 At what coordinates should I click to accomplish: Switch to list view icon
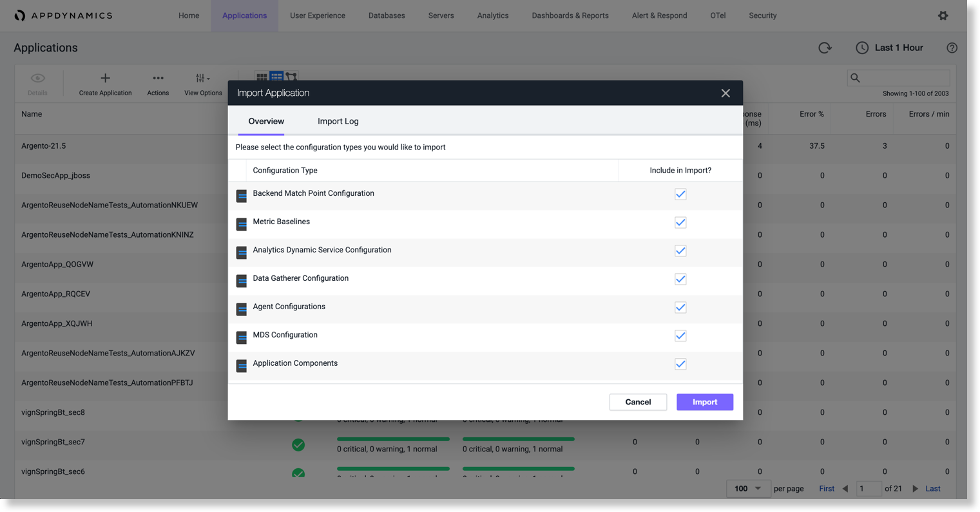tap(276, 77)
